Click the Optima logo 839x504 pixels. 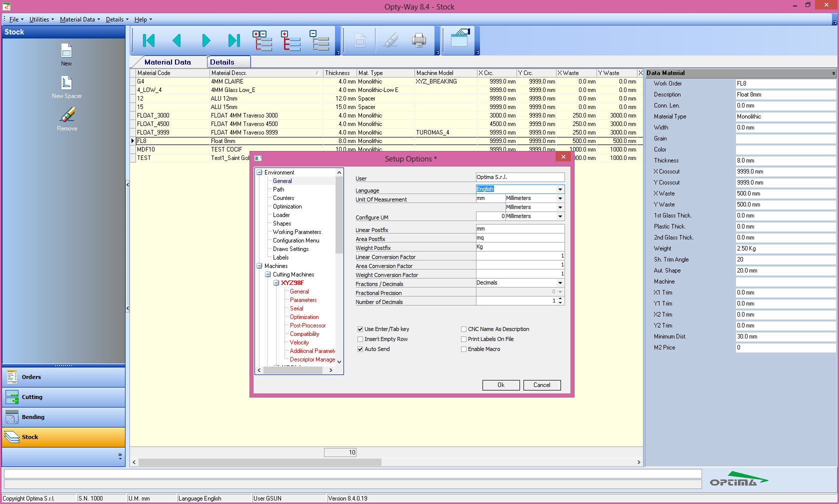(x=738, y=479)
